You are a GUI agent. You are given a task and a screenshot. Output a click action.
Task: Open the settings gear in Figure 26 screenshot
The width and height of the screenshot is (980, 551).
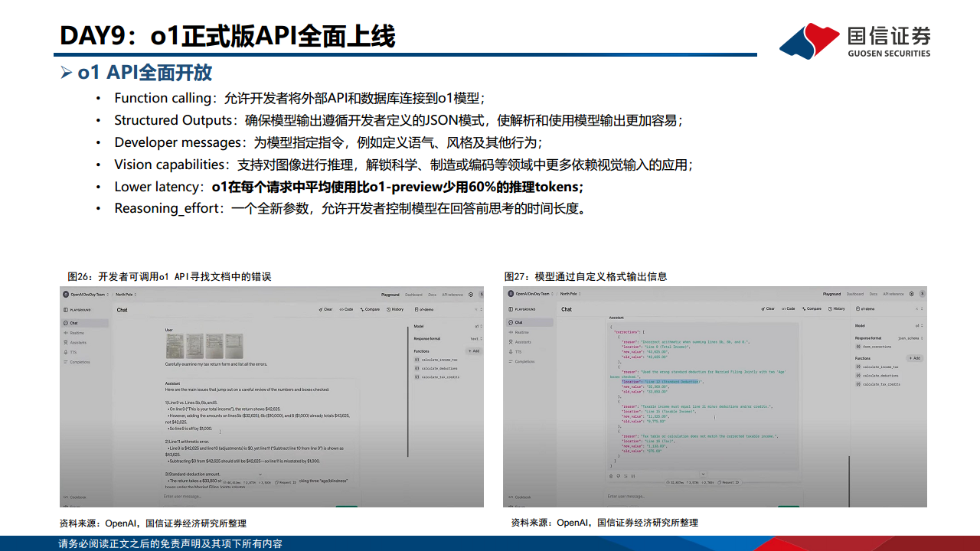pyautogui.click(x=471, y=295)
